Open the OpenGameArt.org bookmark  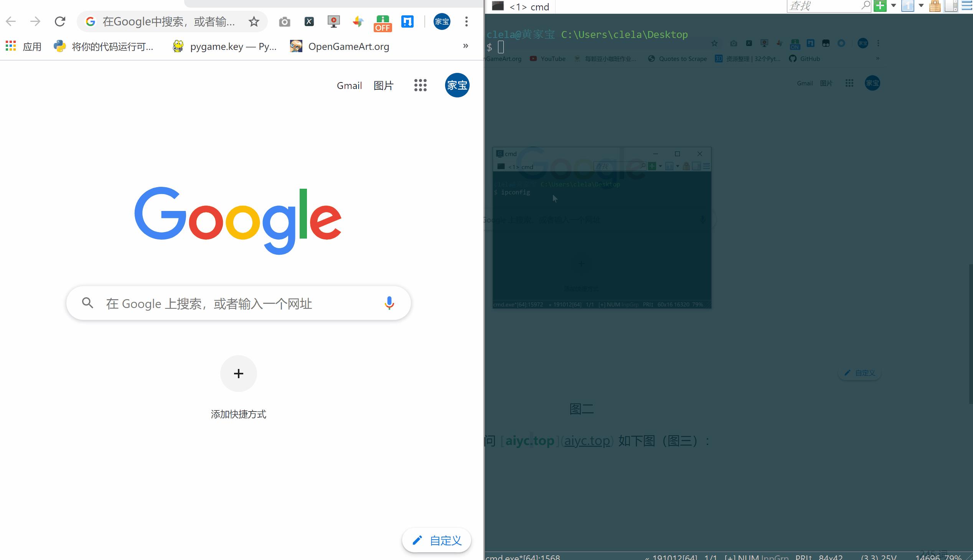(x=339, y=46)
